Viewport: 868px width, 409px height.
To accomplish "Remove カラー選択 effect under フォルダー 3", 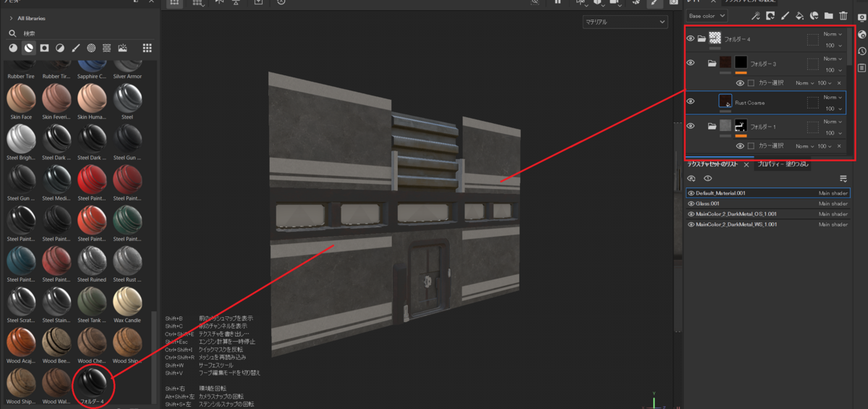I will click(838, 83).
